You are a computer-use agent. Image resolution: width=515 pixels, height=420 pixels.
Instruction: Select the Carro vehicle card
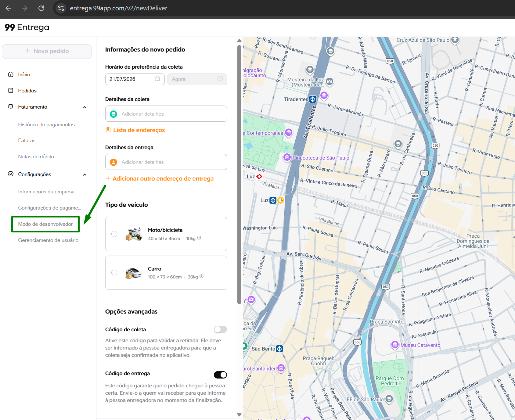coord(166,273)
